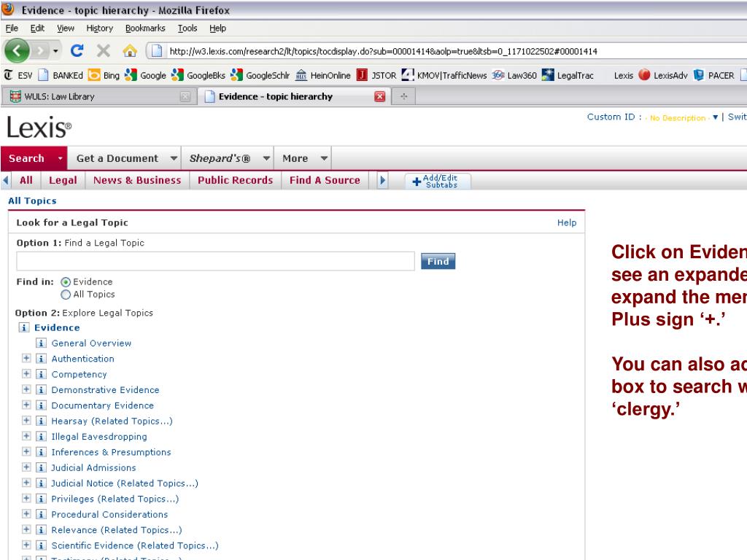Select the Legal subtab
This screenshot has height=560, width=747.
[x=63, y=180]
